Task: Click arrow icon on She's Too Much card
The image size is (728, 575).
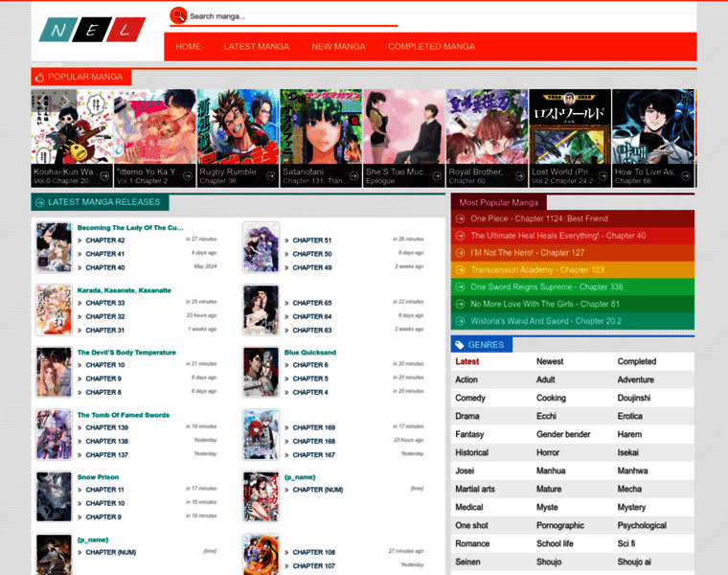Action: pos(437,176)
